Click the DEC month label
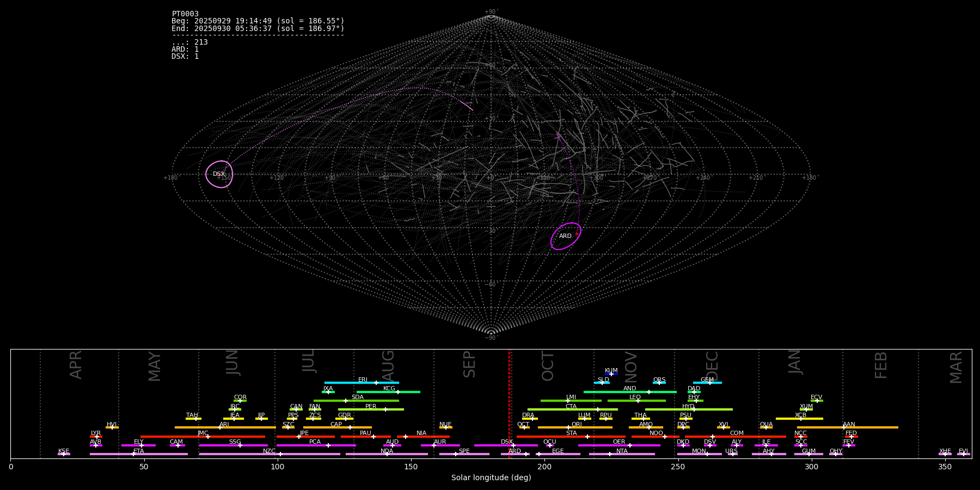The image size is (980, 490). pyautogui.click(x=712, y=366)
